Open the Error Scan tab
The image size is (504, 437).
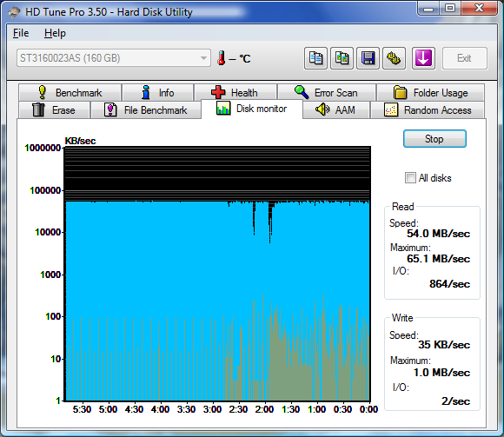tap(327, 93)
